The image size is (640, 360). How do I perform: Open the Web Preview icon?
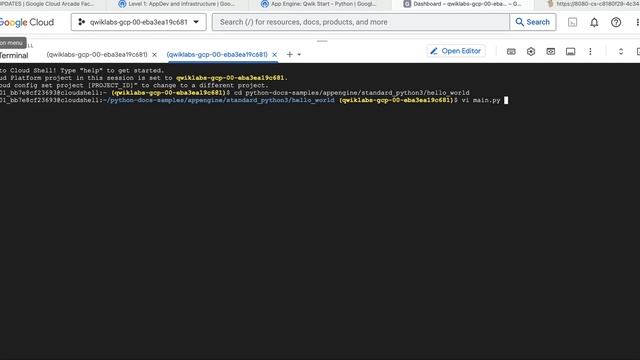551,51
